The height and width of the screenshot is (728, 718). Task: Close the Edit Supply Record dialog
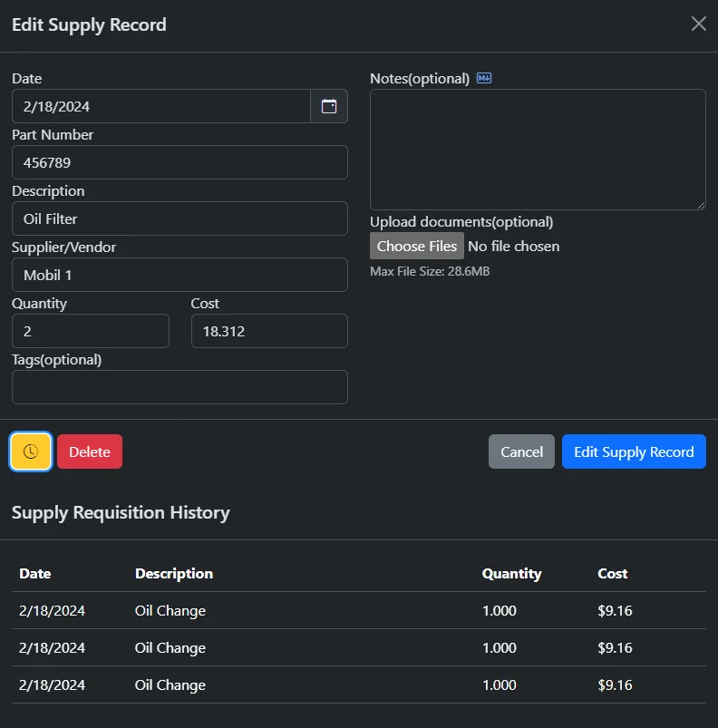point(698,24)
